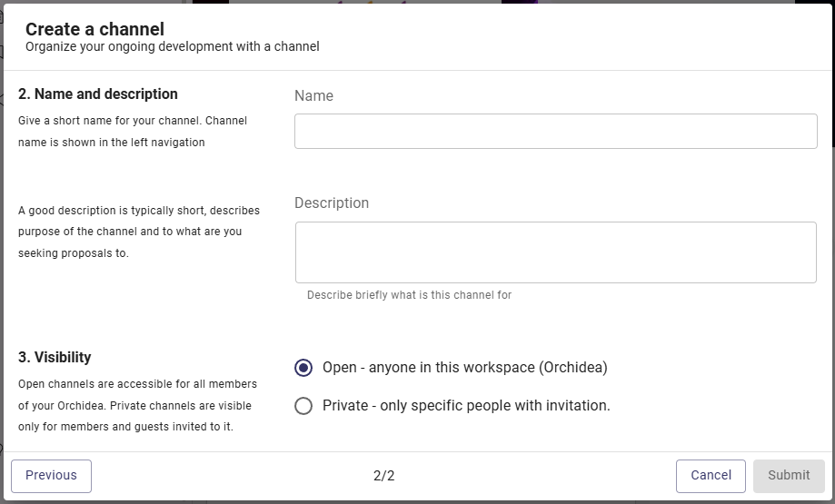The height and width of the screenshot is (504, 835).
Task: Click the Description field label
Action: (x=332, y=203)
